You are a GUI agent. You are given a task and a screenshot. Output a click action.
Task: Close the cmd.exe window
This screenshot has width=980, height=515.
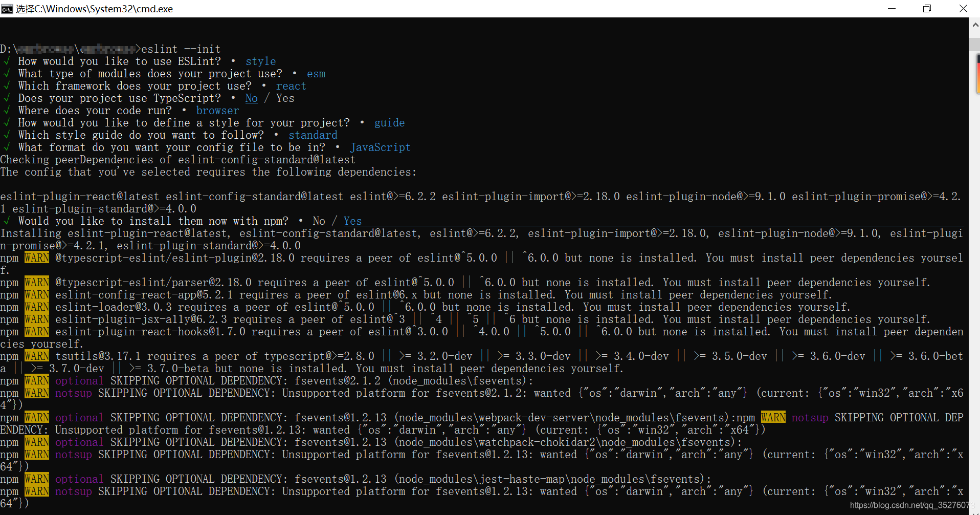[963, 9]
